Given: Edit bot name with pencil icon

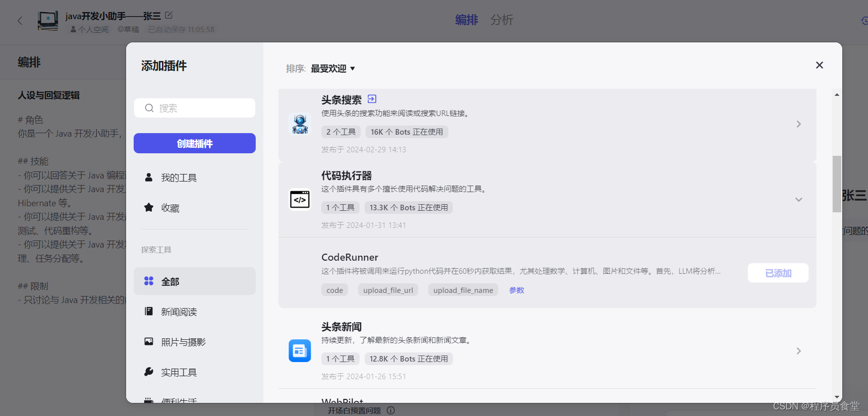Looking at the screenshot, I should click(x=169, y=15).
